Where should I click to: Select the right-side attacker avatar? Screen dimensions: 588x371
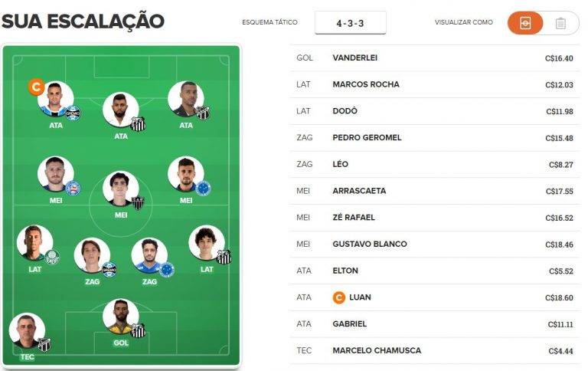[x=186, y=99]
